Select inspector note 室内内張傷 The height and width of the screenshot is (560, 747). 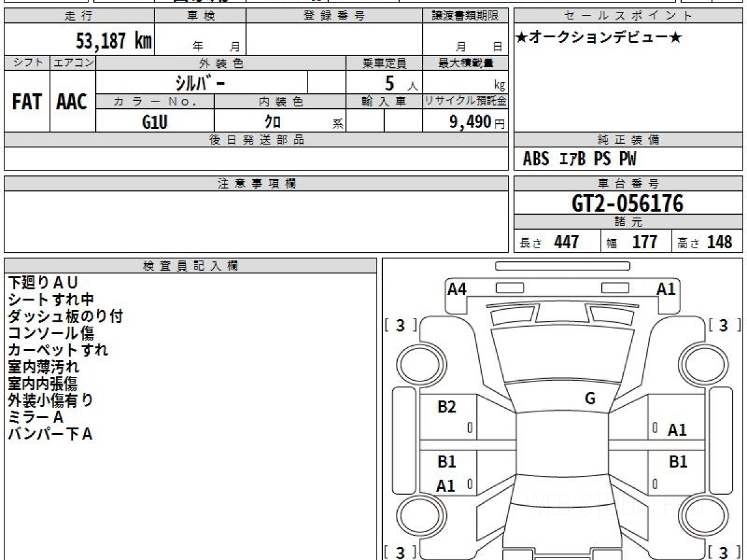[x=43, y=383]
